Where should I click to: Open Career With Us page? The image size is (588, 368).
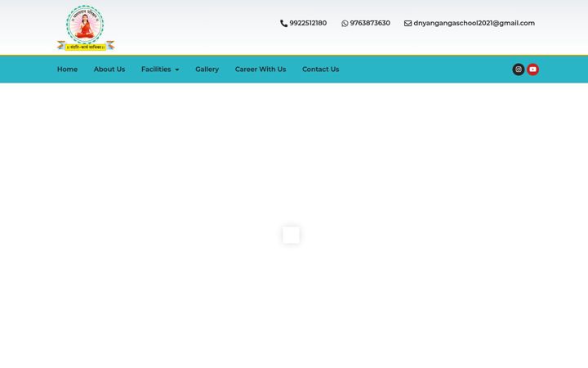261,70
